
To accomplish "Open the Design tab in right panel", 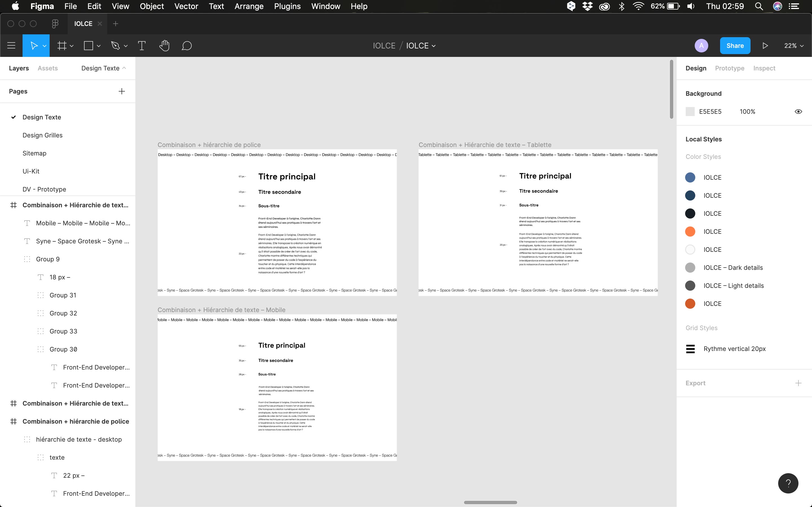I will pyautogui.click(x=696, y=68).
